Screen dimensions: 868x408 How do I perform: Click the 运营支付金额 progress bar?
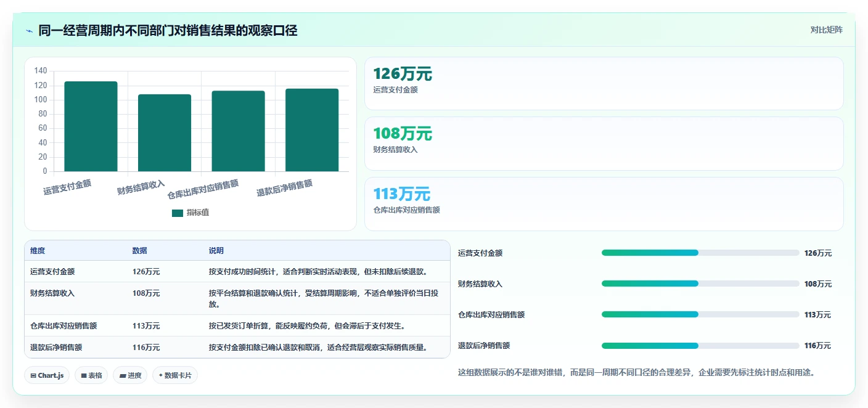point(700,253)
